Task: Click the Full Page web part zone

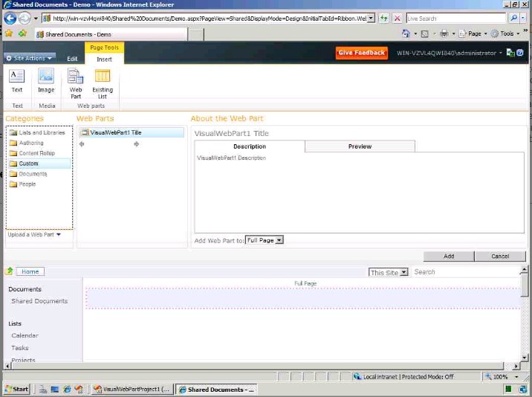Action: [302, 299]
